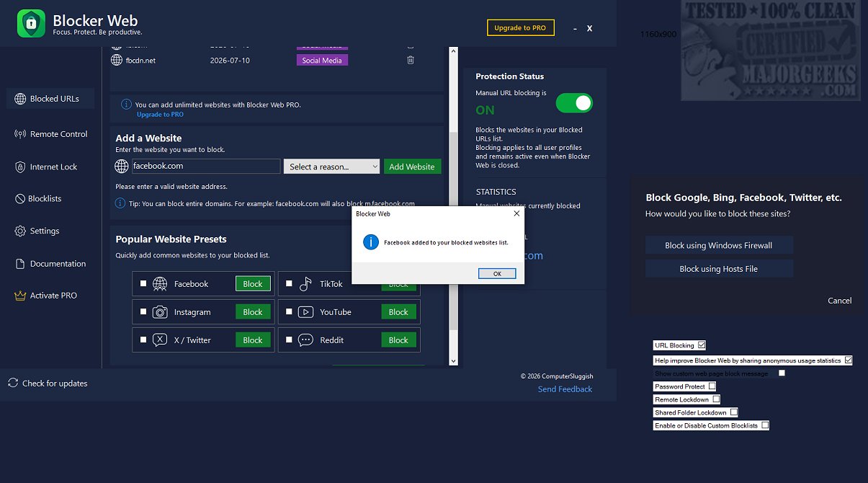Click the scrollbar down arrow
This screenshot has height=483, width=868.
453,360
